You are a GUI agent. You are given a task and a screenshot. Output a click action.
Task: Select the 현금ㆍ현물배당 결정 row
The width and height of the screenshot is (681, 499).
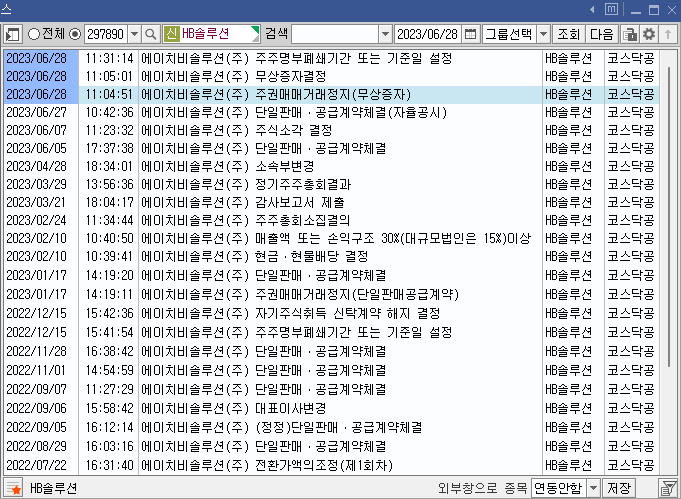click(x=331, y=256)
